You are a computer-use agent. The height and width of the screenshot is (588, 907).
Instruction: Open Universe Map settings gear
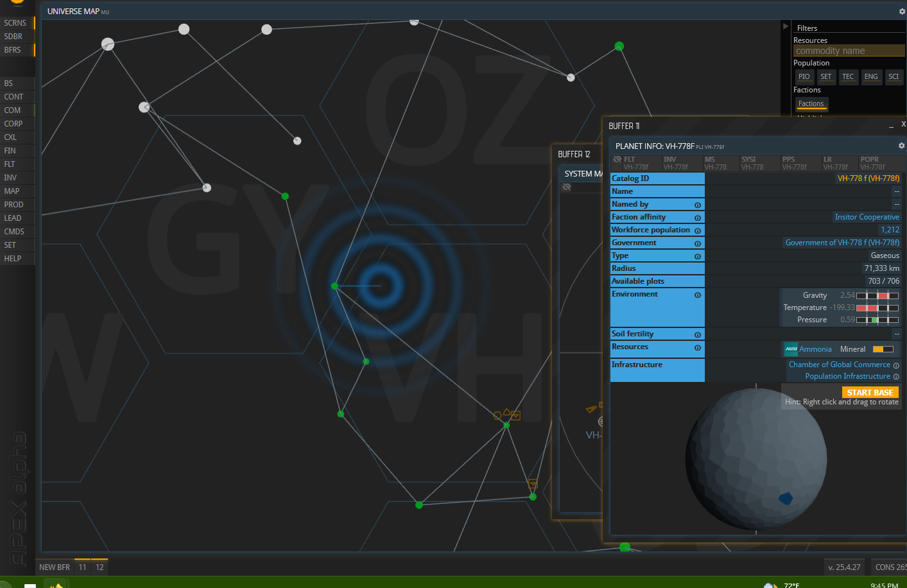[902, 12]
